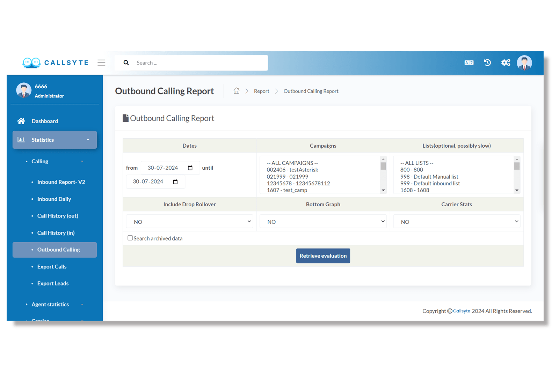Open settings with the gears icon
Viewport: 559px width, 392px height.
[506, 62]
